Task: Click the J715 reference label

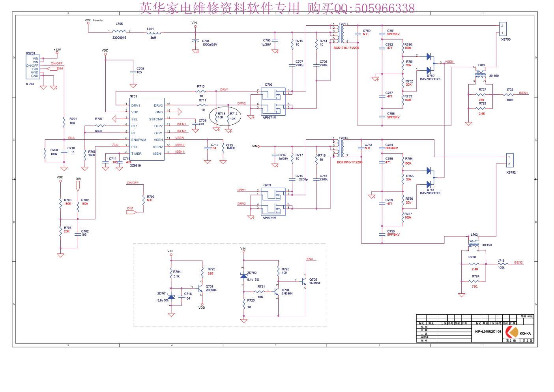Action: coord(501,261)
